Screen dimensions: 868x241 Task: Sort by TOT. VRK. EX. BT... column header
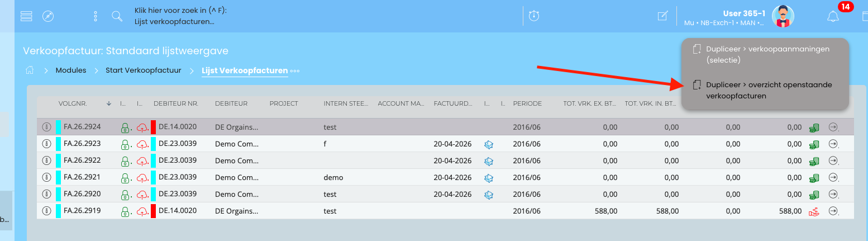[x=590, y=103]
